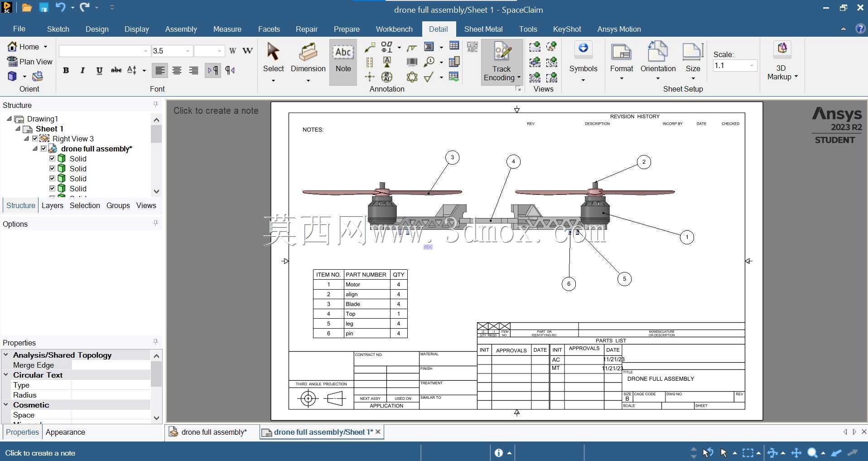The width and height of the screenshot is (868, 461).
Task: Right-align the note text
Action: pos(193,70)
